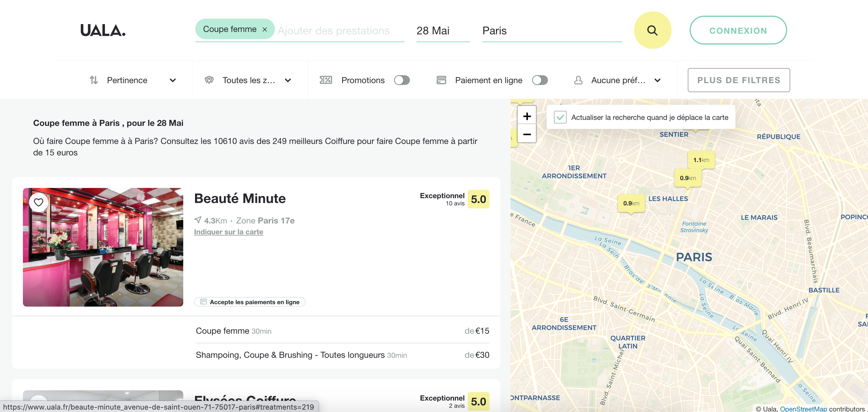Viewport: 868px width, 412px height.
Task: Click the sort arrows icon beside Pertinence
Action: coord(94,80)
